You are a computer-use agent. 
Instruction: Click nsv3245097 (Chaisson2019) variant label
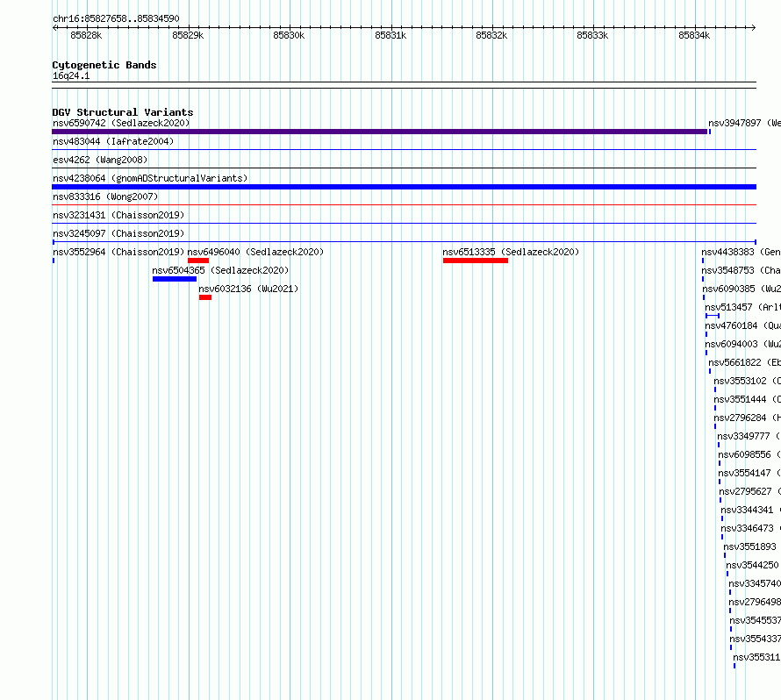click(118, 233)
